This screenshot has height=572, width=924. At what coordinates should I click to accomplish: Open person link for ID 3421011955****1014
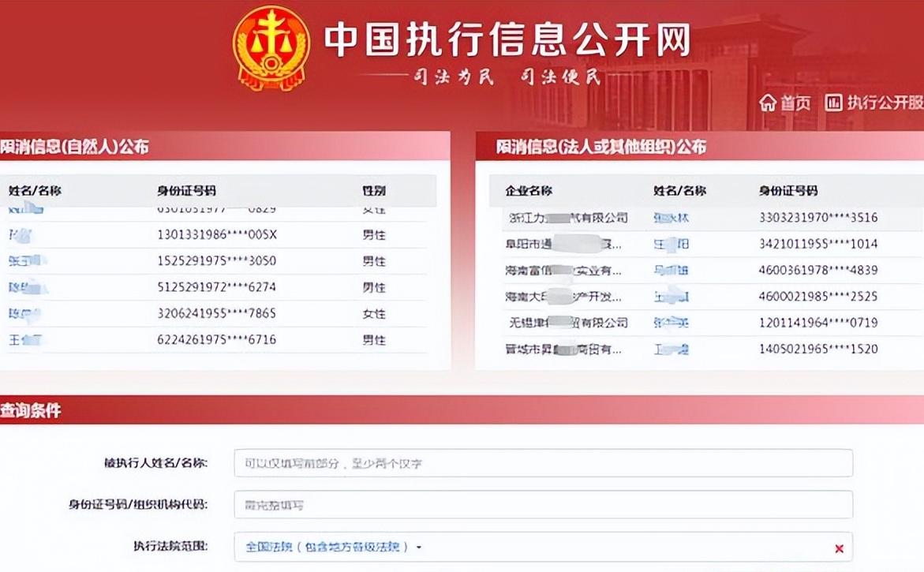pyautogui.click(x=671, y=244)
